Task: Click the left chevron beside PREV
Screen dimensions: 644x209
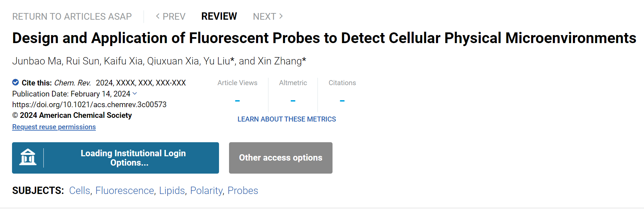Action: click(158, 16)
